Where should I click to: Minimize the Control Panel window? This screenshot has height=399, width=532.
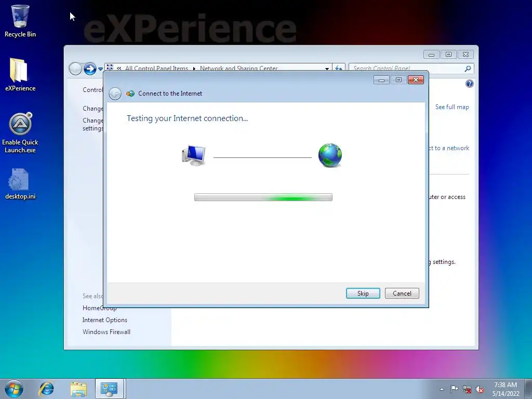(431, 55)
